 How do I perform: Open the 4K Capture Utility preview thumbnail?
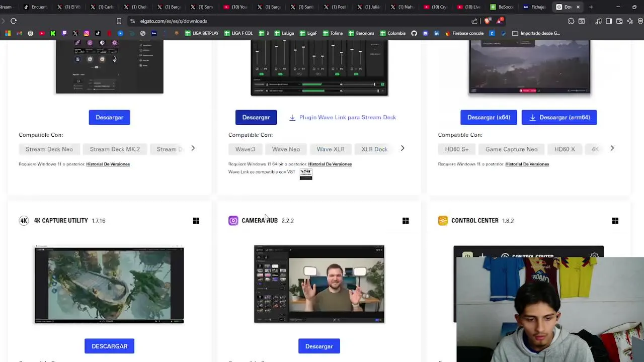(x=109, y=285)
